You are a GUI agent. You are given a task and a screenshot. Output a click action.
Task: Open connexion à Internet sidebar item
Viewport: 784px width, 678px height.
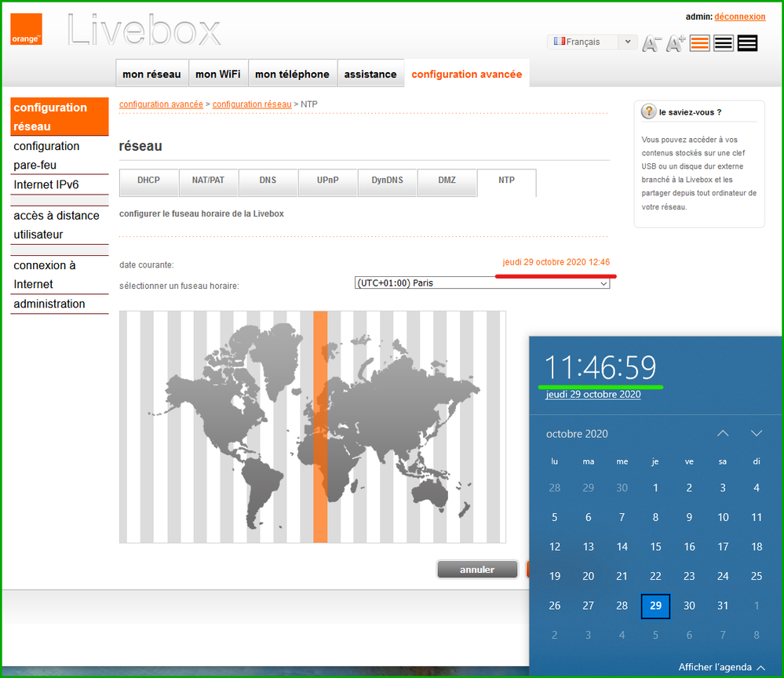click(60, 275)
